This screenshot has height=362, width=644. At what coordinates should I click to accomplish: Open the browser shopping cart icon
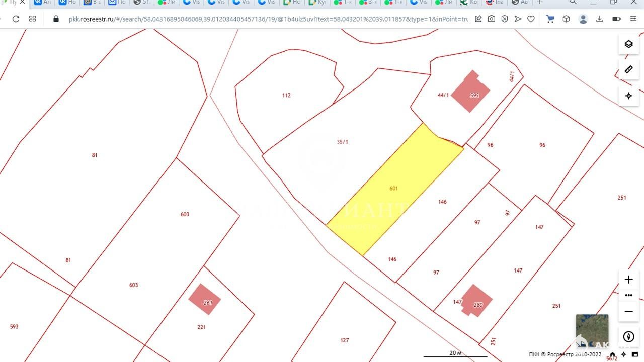point(550,19)
